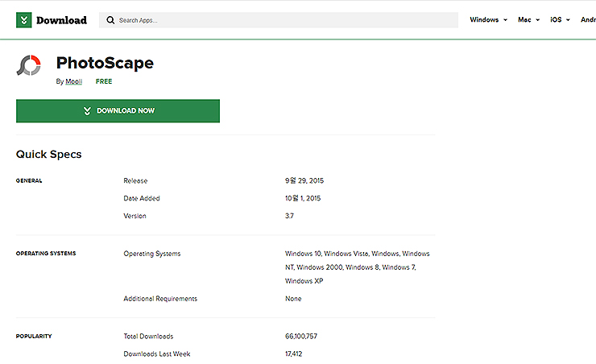Screen dimensions: 596x364
Task: Click the PhotoScape title heading
Action: coord(105,63)
